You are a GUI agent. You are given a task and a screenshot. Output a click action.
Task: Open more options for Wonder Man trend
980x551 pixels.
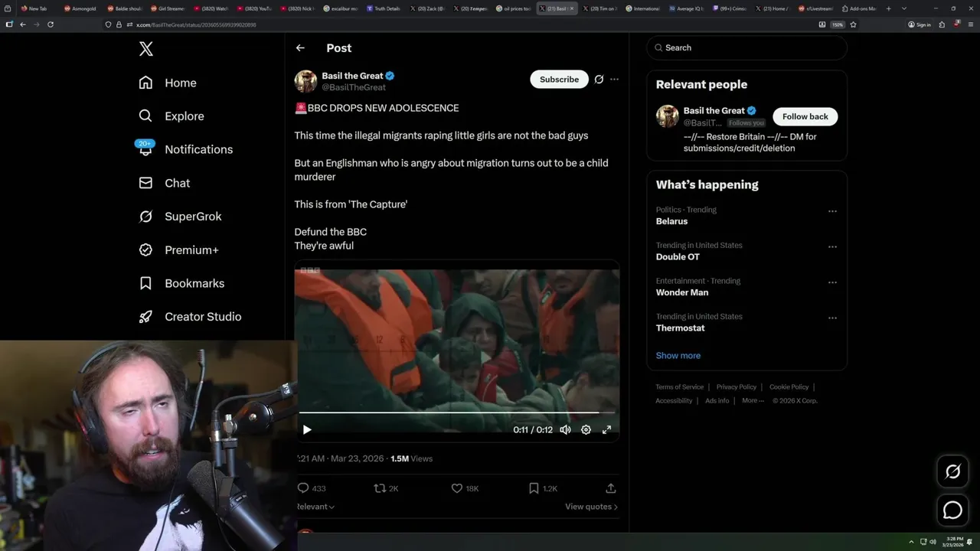(x=832, y=282)
